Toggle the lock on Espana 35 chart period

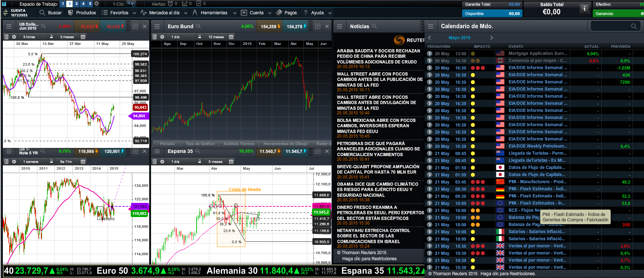pos(200,162)
